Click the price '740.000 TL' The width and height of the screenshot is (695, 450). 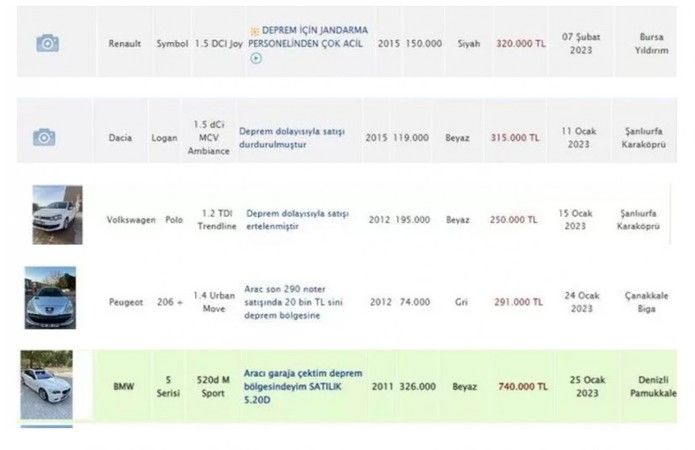(x=523, y=387)
